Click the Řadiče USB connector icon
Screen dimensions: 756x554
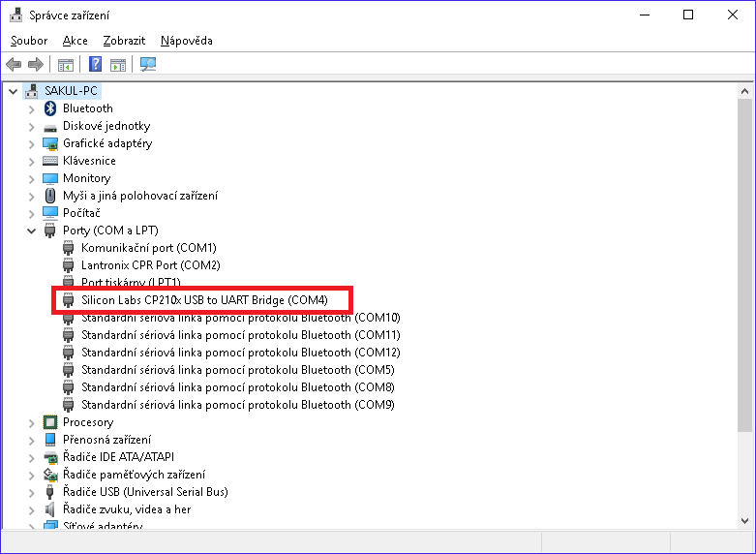coord(49,492)
